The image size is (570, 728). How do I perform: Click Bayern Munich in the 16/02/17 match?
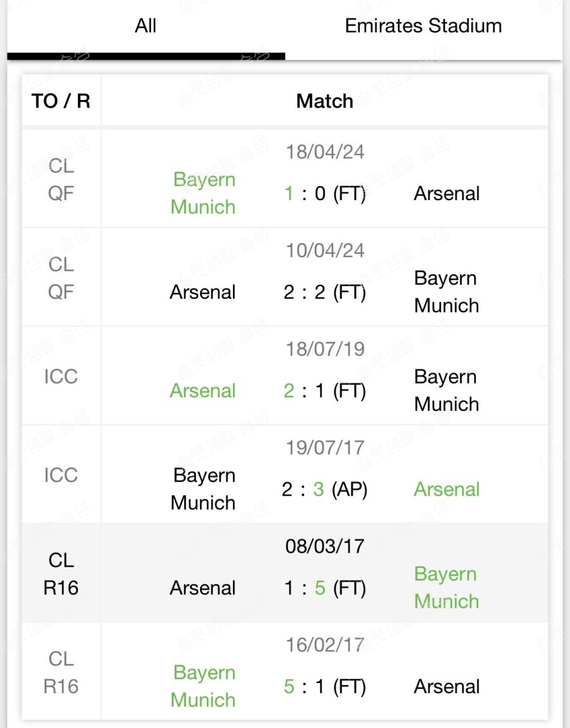coord(203,686)
